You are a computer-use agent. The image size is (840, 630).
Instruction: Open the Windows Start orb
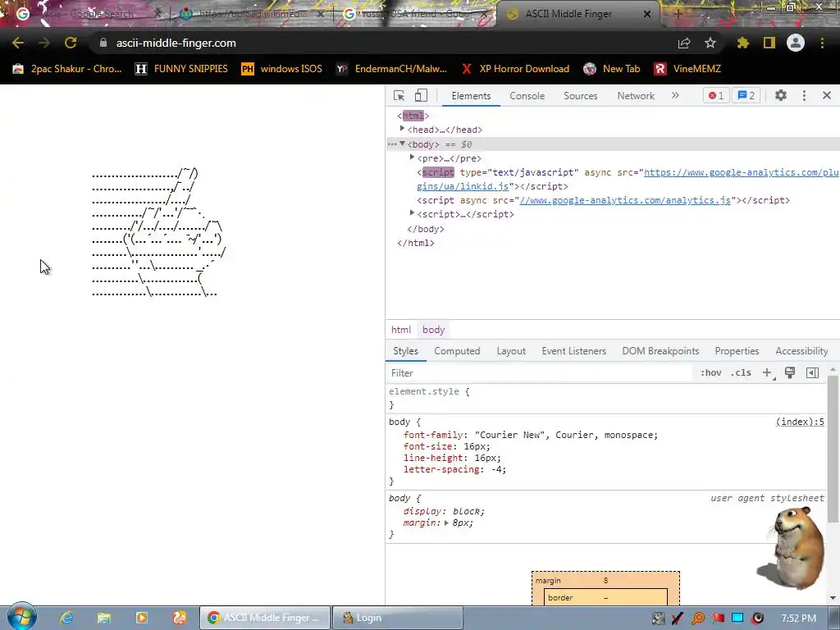[x=22, y=617]
